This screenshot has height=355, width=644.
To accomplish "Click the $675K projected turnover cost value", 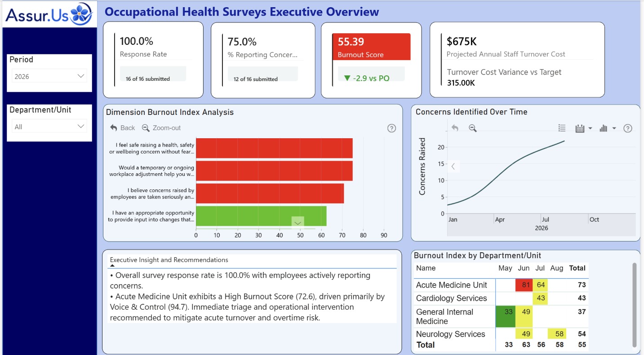I will pos(462,42).
